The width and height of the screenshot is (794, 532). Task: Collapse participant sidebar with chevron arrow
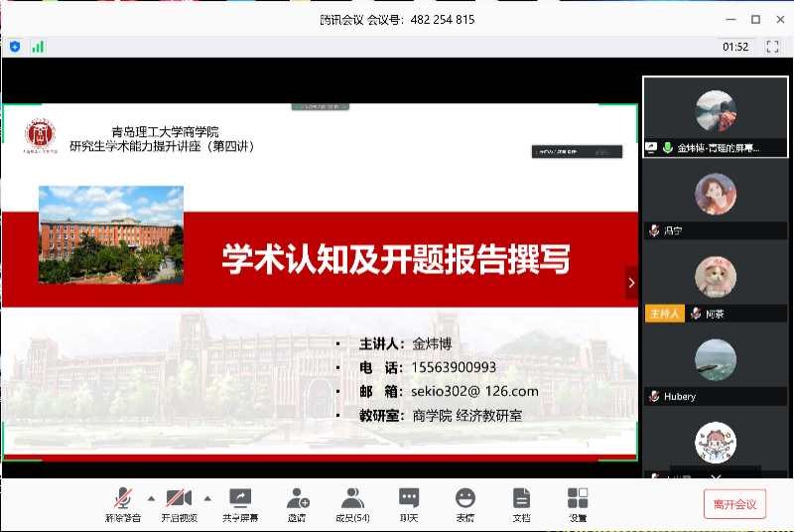(631, 283)
